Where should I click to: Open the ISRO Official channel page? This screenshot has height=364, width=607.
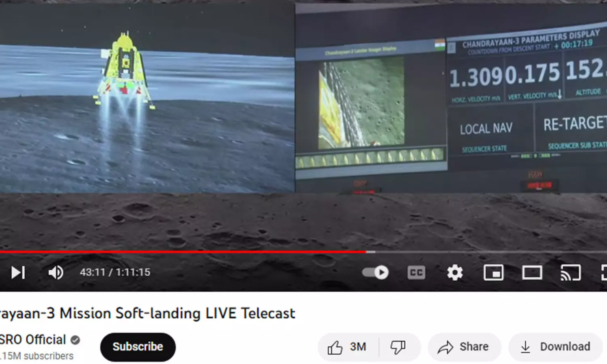click(33, 339)
